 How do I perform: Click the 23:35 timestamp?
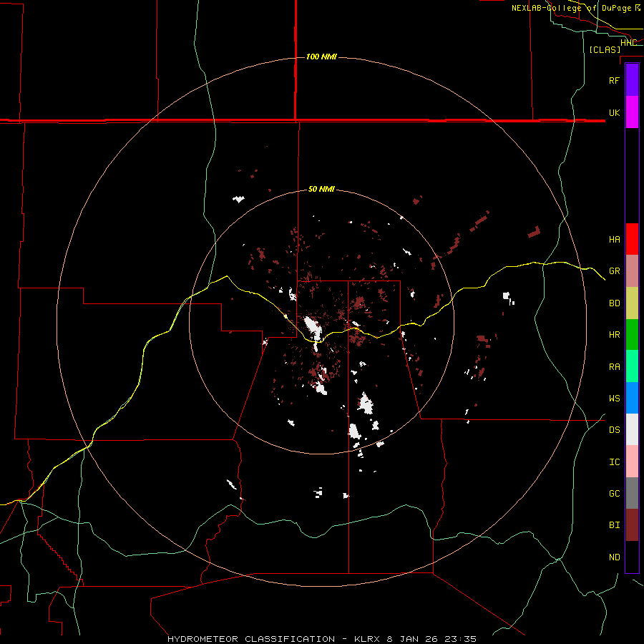click(460, 639)
